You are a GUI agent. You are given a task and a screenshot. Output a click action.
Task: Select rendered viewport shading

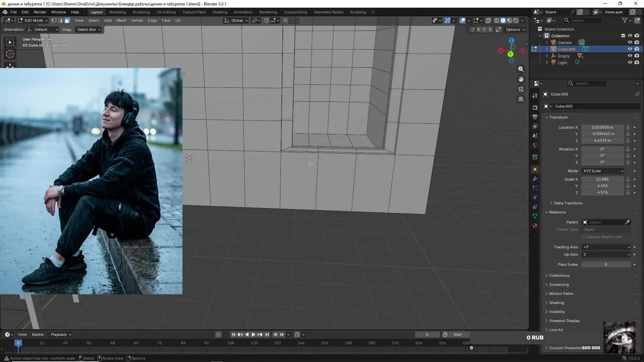click(x=516, y=21)
